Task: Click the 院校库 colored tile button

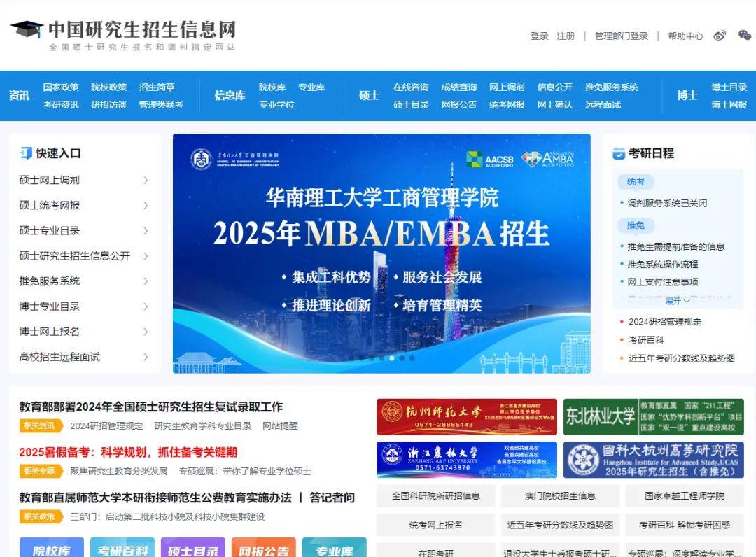Action: pyautogui.click(x=51, y=549)
